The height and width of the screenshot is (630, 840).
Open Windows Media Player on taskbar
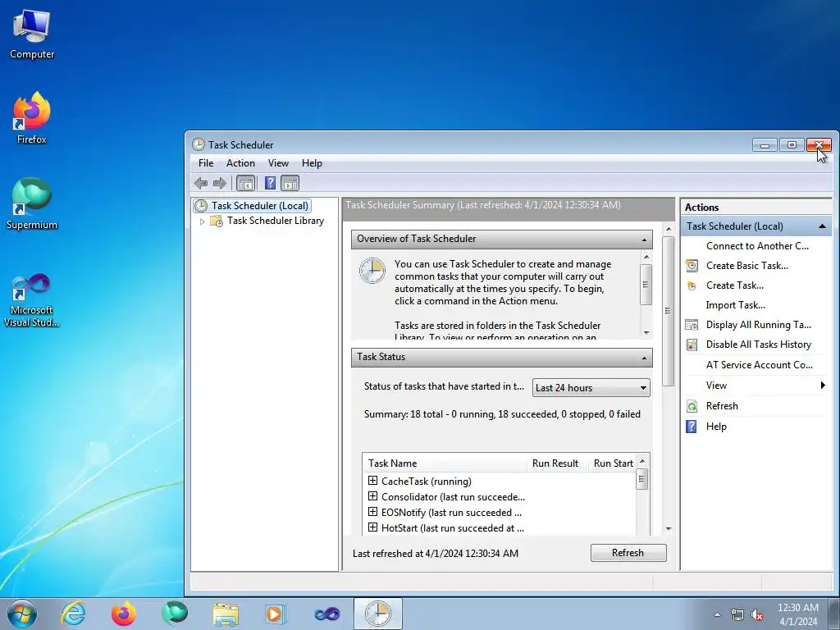click(x=276, y=614)
